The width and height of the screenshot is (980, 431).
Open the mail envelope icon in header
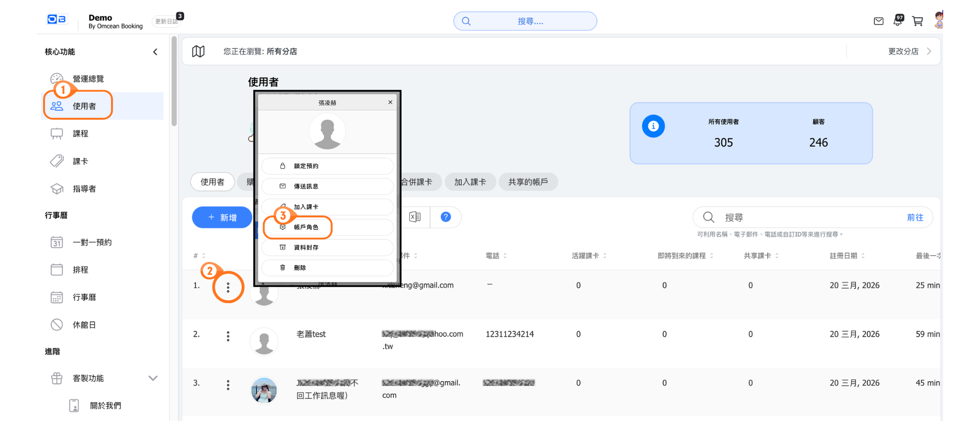coord(879,21)
